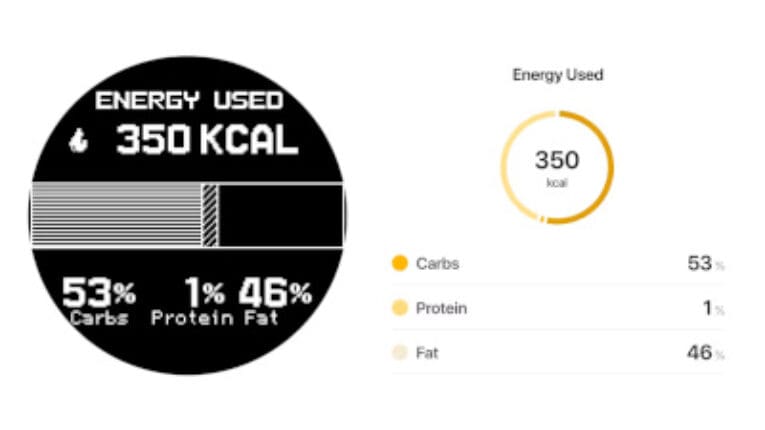The height and width of the screenshot is (430, 765).
Task: Click the hatched protein segment of bar
Action: [210, 215]
